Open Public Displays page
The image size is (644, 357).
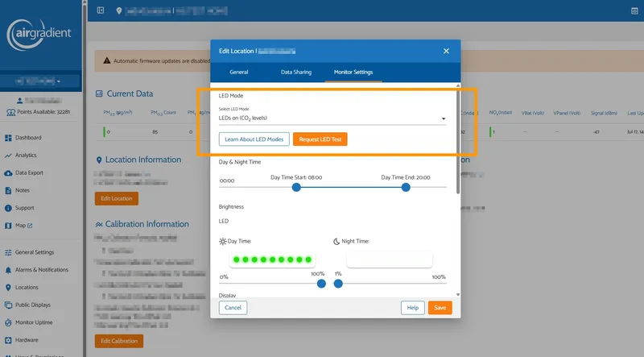point(33,305)
